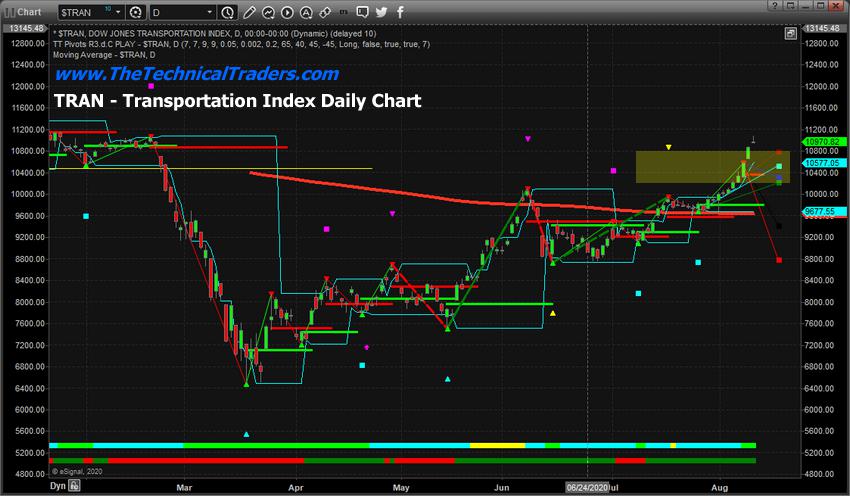This screenshot has width=850, height=496.
Task: Open the help question mark menu
Action: (775, 5)
